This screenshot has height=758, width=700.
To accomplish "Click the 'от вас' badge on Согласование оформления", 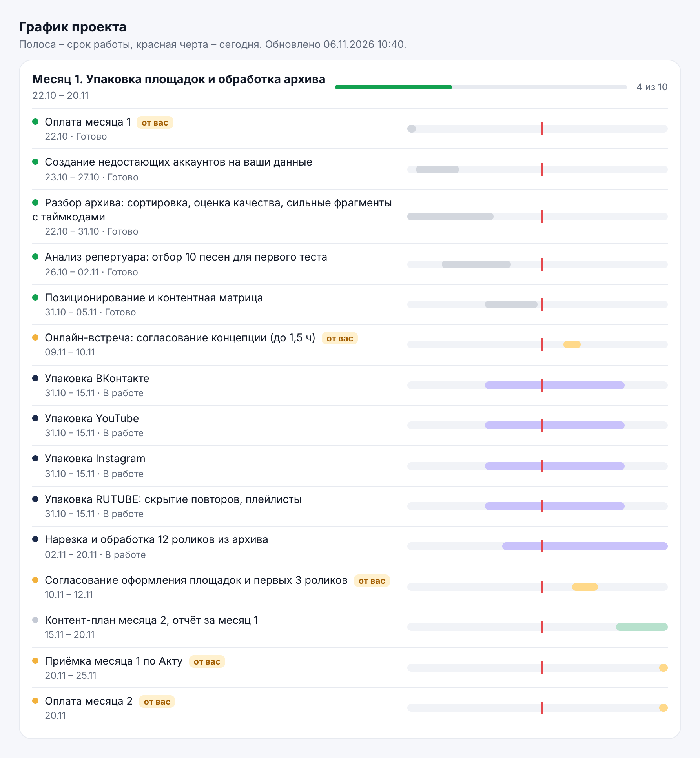I will pos(372,581).
